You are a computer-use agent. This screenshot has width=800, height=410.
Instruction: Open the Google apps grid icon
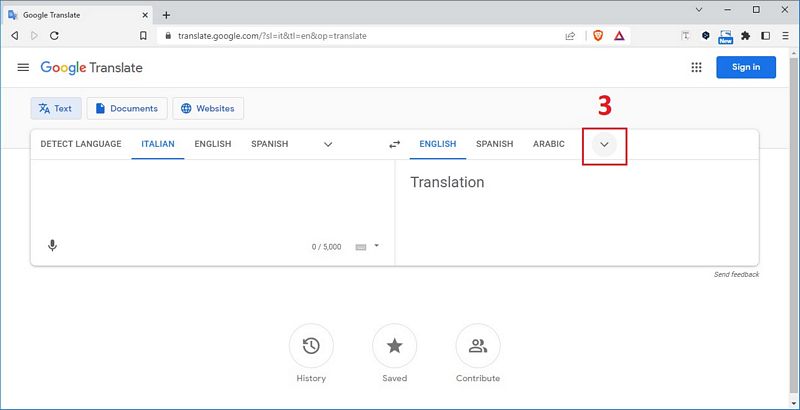(697, 67)
